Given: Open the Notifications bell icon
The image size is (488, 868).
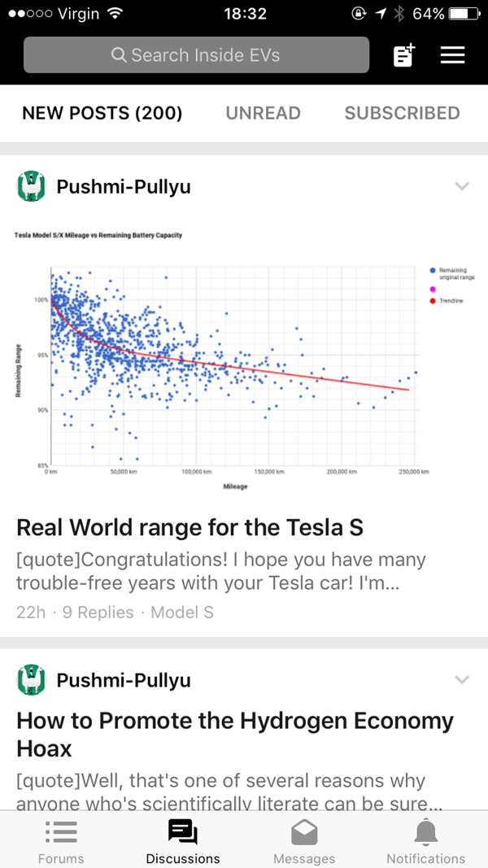Looking at the screenshot, I should point(425,832).
